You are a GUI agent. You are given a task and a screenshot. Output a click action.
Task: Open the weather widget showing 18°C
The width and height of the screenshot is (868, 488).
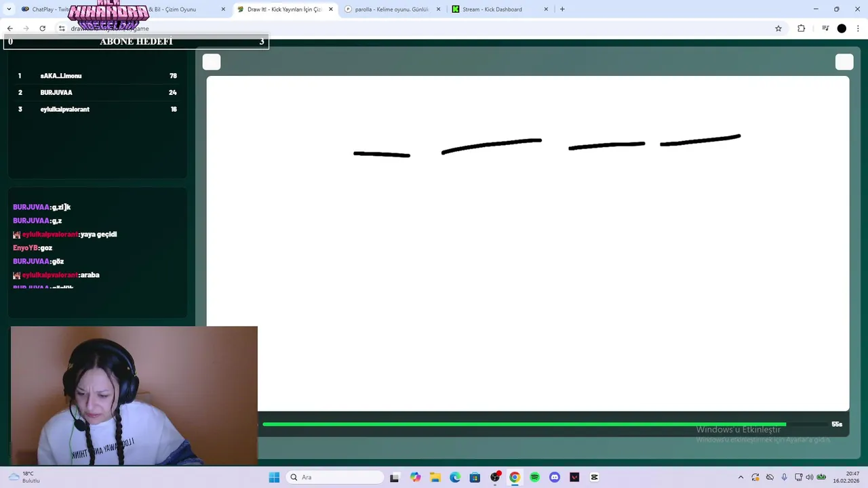point(24,477)
